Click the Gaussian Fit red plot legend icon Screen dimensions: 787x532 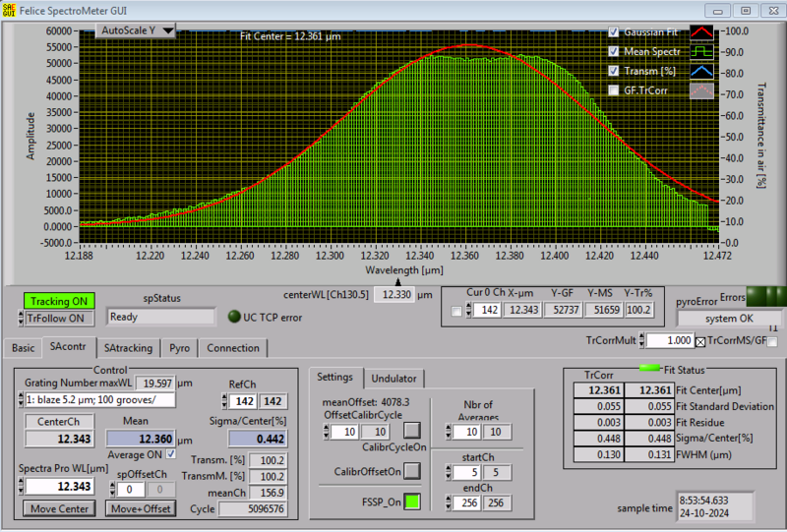point(700,31)
